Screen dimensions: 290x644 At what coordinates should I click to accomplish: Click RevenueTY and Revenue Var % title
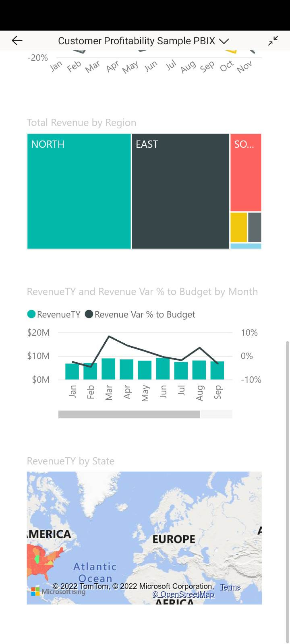tap(142, 292)
